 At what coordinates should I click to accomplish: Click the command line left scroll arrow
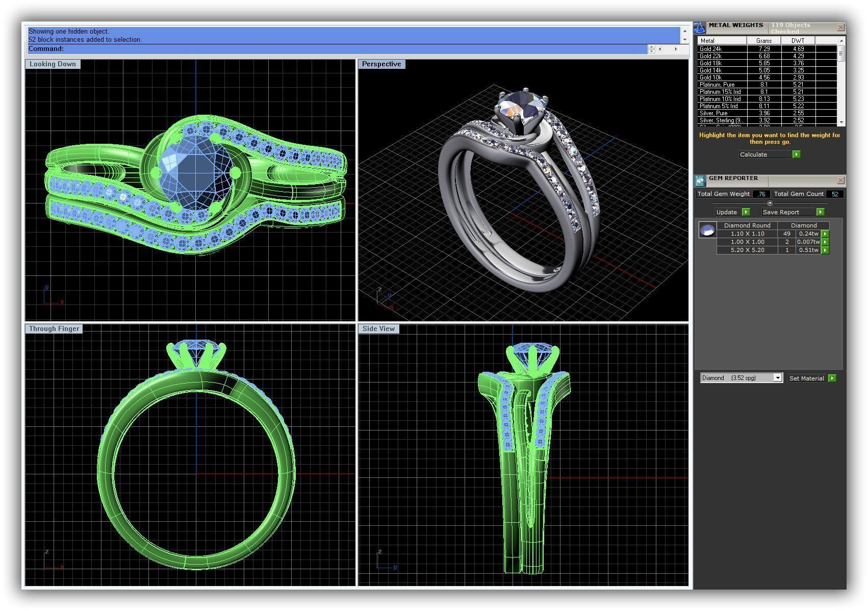pos(660,49)
